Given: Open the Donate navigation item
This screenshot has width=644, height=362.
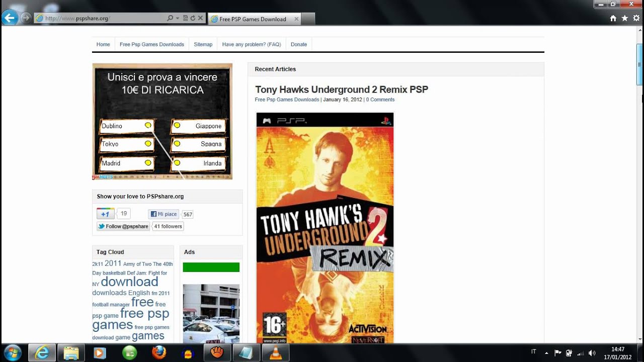Looking at the screenshot, I should pyautogui.click(x=299, y=44).
